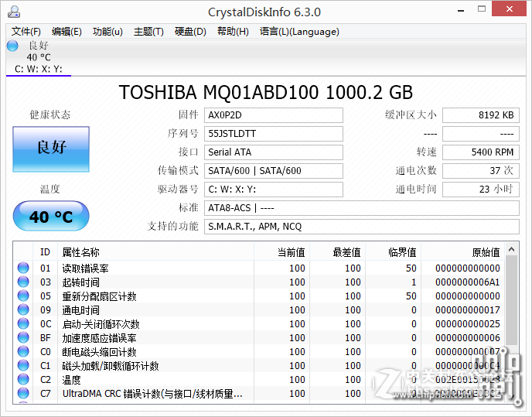This screenshot has width=532, height=417.
Task: Click the 40 °C temperature button
Action: tap(51, 216)
